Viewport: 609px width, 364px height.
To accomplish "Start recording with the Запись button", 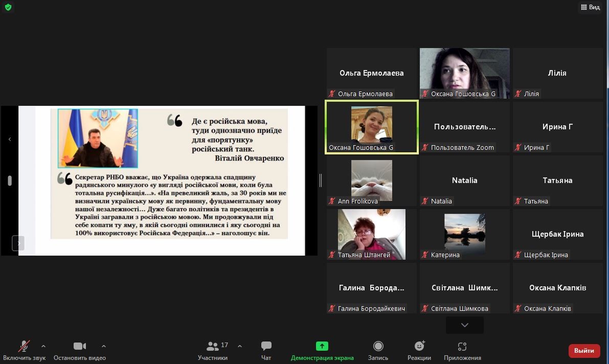I will [x=378, y=351].
